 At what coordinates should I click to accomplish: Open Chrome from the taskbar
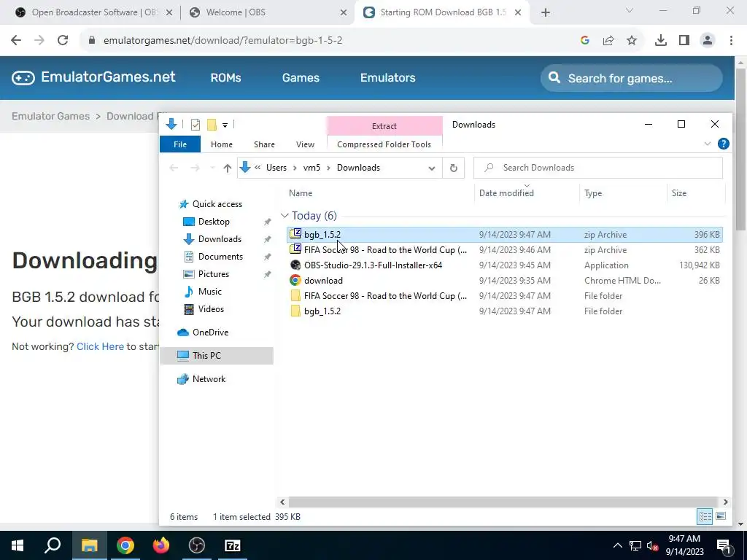click(125, 545)
